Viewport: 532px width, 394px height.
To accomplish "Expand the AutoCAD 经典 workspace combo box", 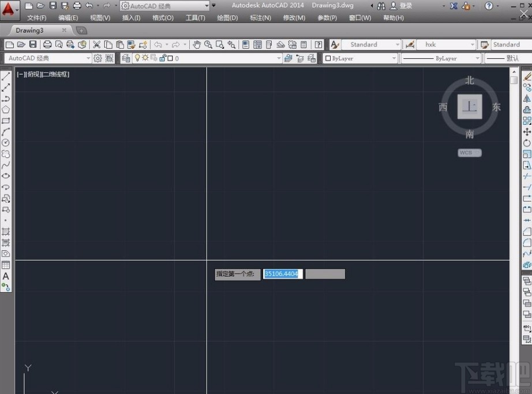I will pyautogui.click(x=88, y=58).
